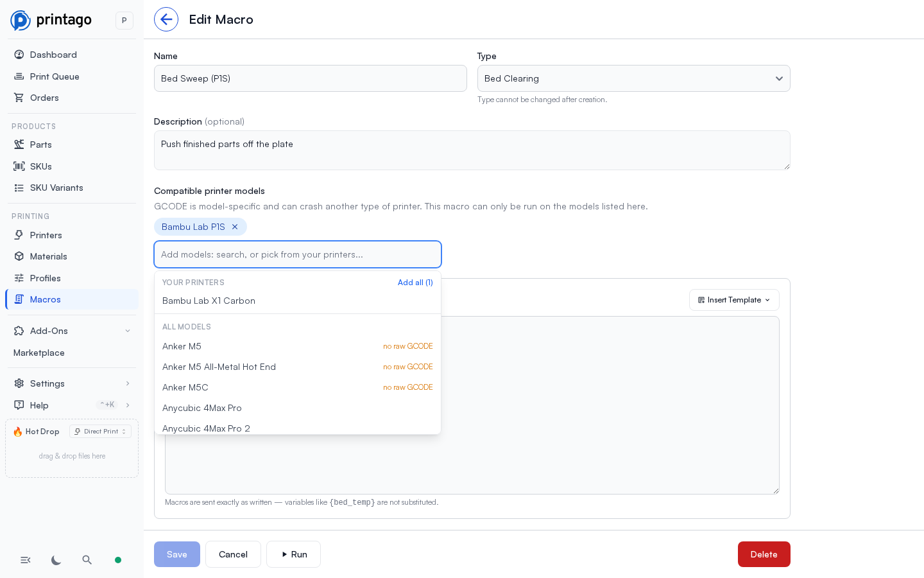Click the Print Queue icon
Viewport: 924px width, 578px height.
coord(19,76)
